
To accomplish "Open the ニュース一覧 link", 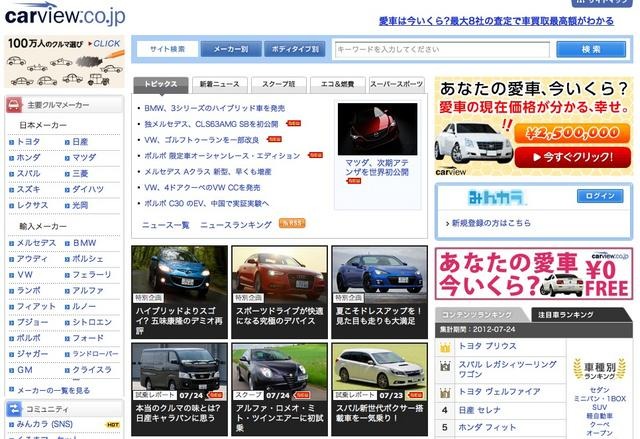I will click(x=166, y=225).
